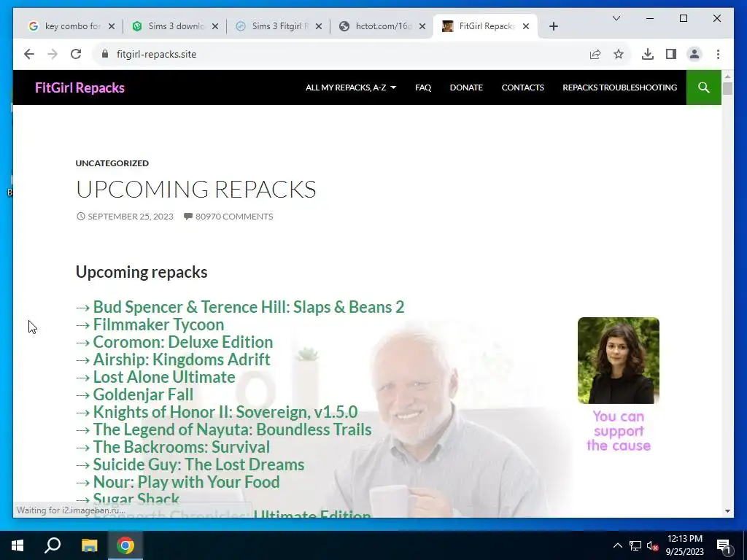This screenshot has height=560, width=747.
Task: Toggle Chrome side panel icon
Action: coord(671,54)
